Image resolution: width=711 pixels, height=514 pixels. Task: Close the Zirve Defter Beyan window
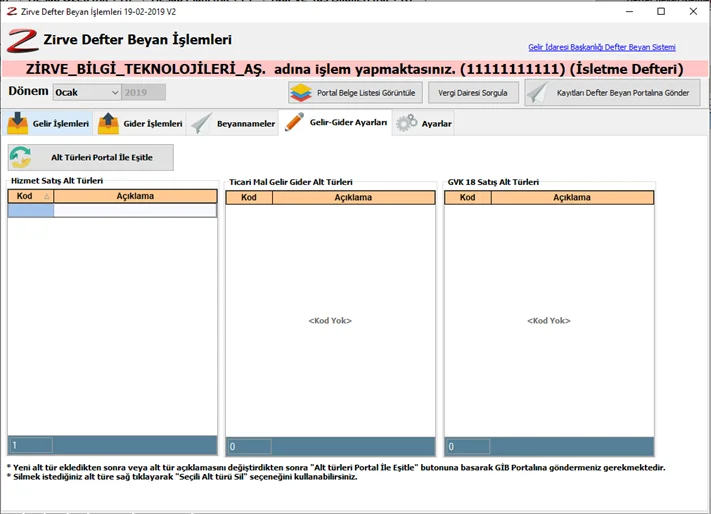[x=693, y=11]
